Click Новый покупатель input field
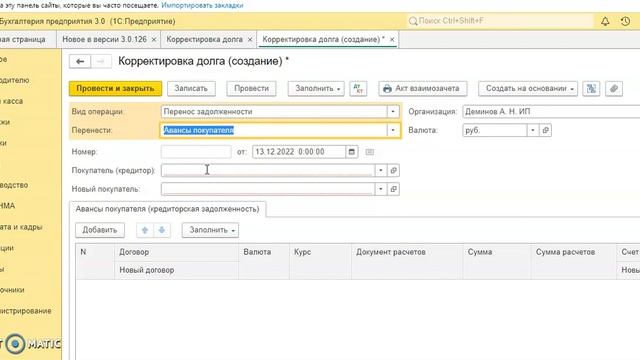This screenshot has height=360, width=640. 268,189
